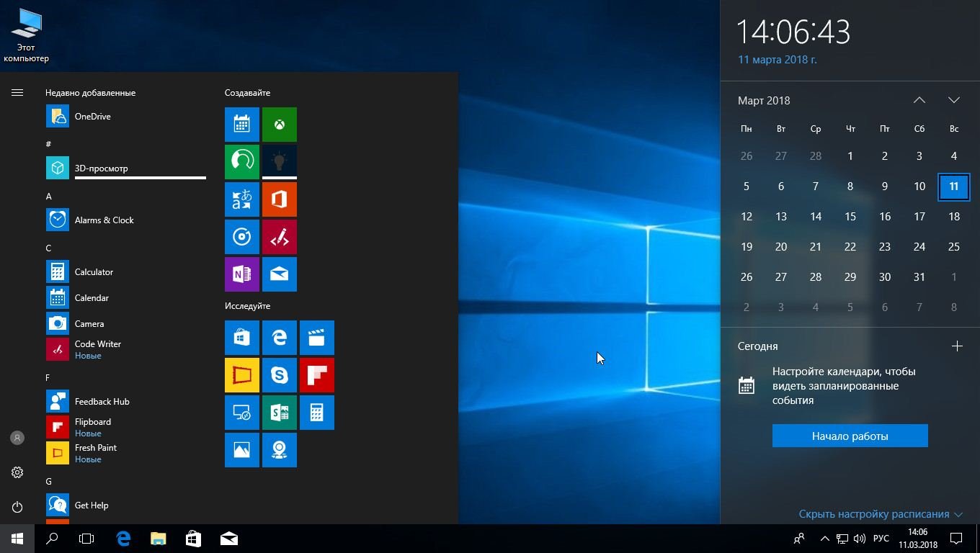Open the Microsoft Store tile under Исследуйте
Image resolution: width=980 pixels, height=553 pixels.
(242, 338)
